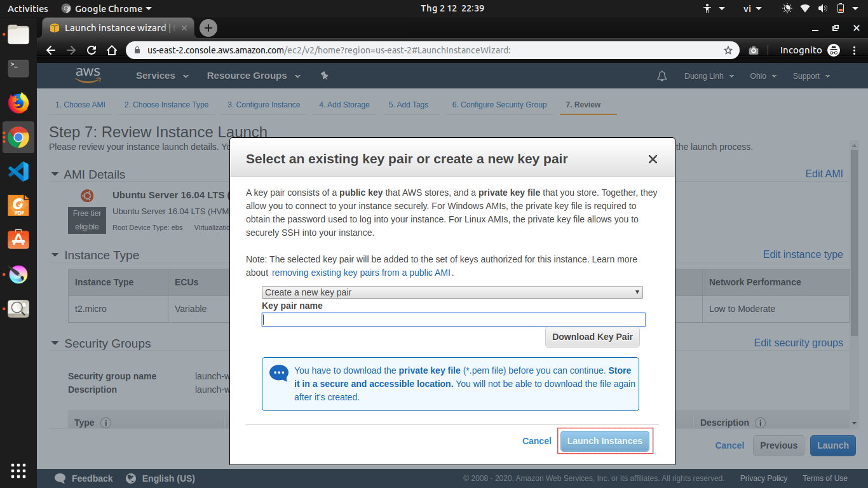The image size is (868, 488).
Task: Reload the AWS console page
Action: coord(92,50)
